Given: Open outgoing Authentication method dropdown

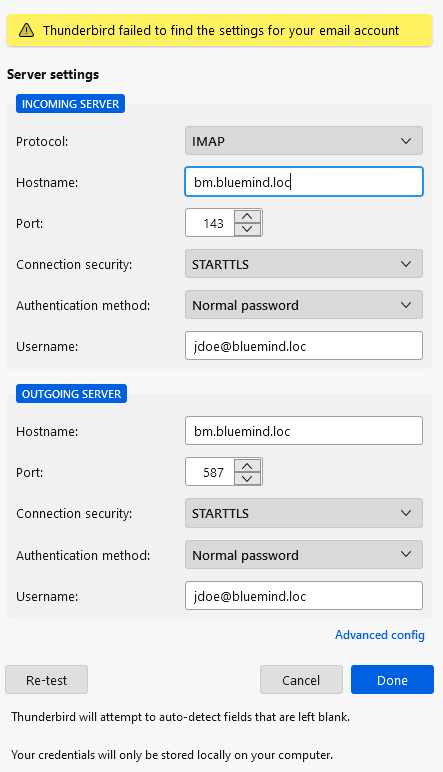Looking at the screenshot, I should pyautogui.click(x=304, y=555).
